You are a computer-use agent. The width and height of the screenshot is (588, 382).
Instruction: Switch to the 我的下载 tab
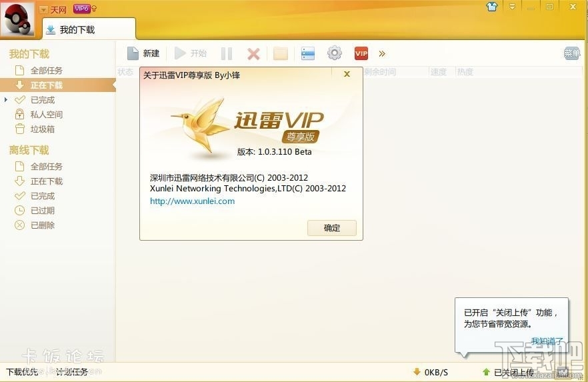[89, 29]
